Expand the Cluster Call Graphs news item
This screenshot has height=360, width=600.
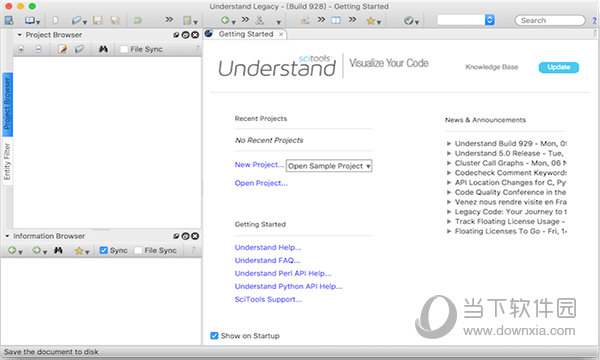(x=449, y=163)
